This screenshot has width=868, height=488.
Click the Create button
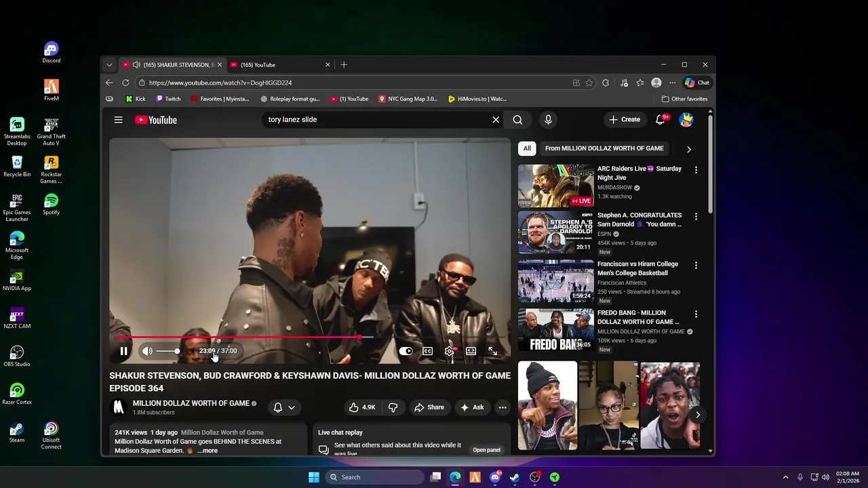(x=625, y=120)
